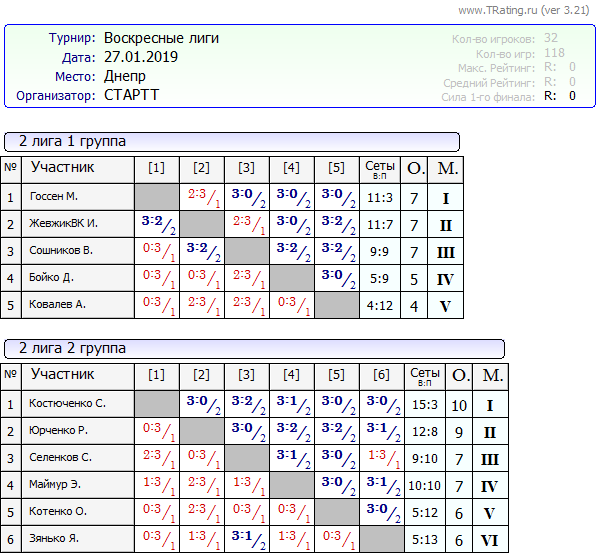
Task: Open player Селенков С.
Action: 61,458
